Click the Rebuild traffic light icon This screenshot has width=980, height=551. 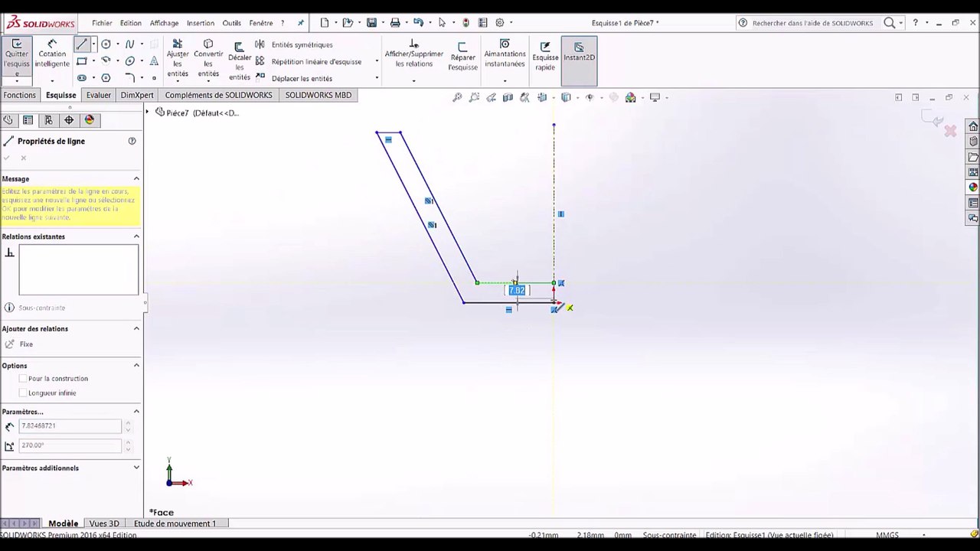click(x=465, y=23)
